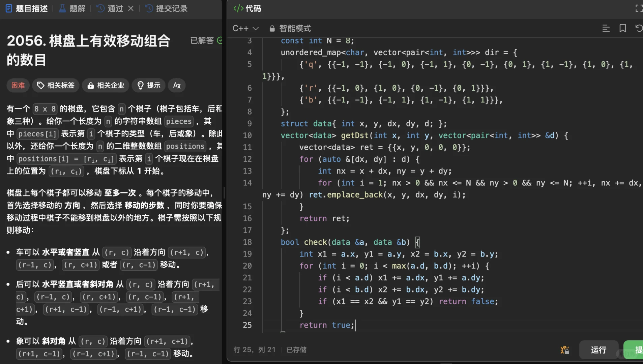Click the unordered_map dir declaration line

pyautogui.click(x=399, y=52)
